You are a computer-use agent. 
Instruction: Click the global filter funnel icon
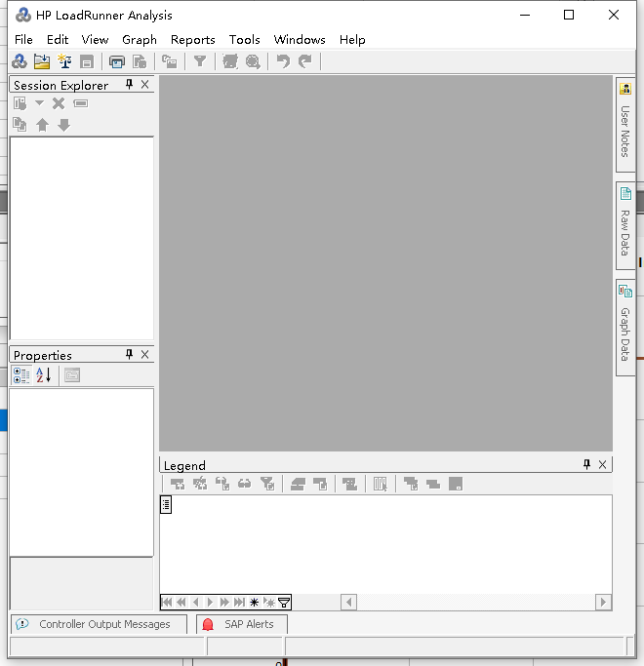pyautogui.click(x=200, y=61)
